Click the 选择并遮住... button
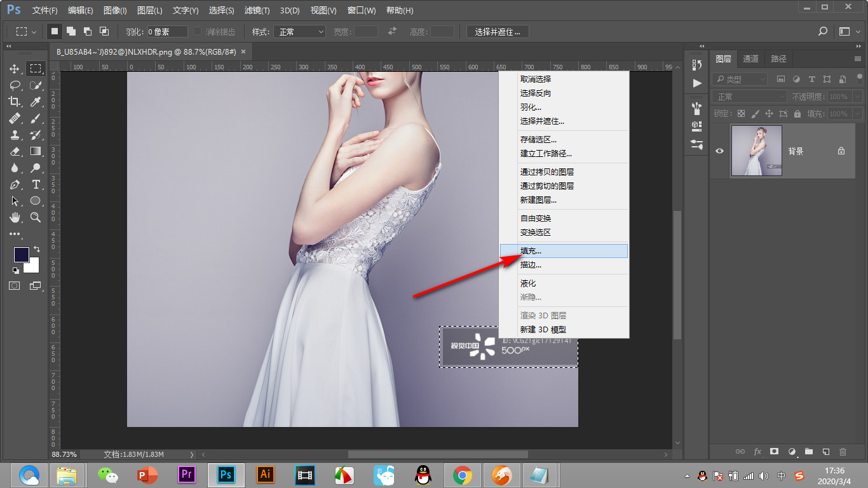This screenshot has height=488, width=868. point(498,32)
